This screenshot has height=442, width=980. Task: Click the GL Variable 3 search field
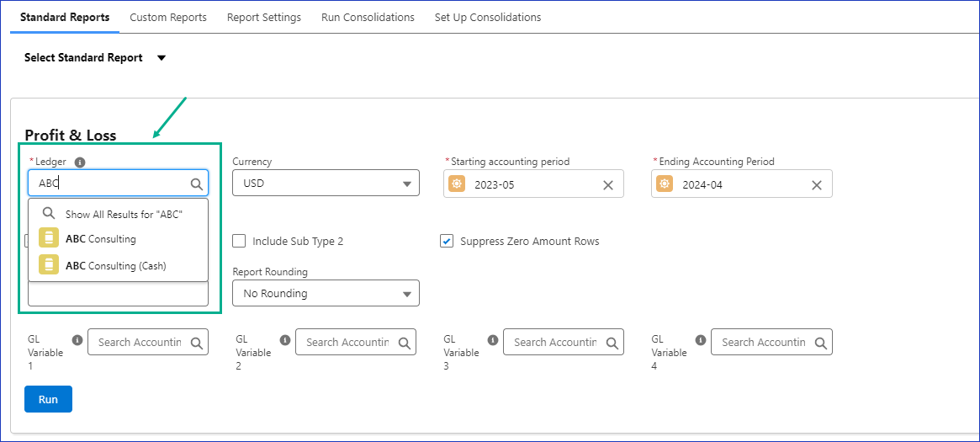[x=555, y=342]
